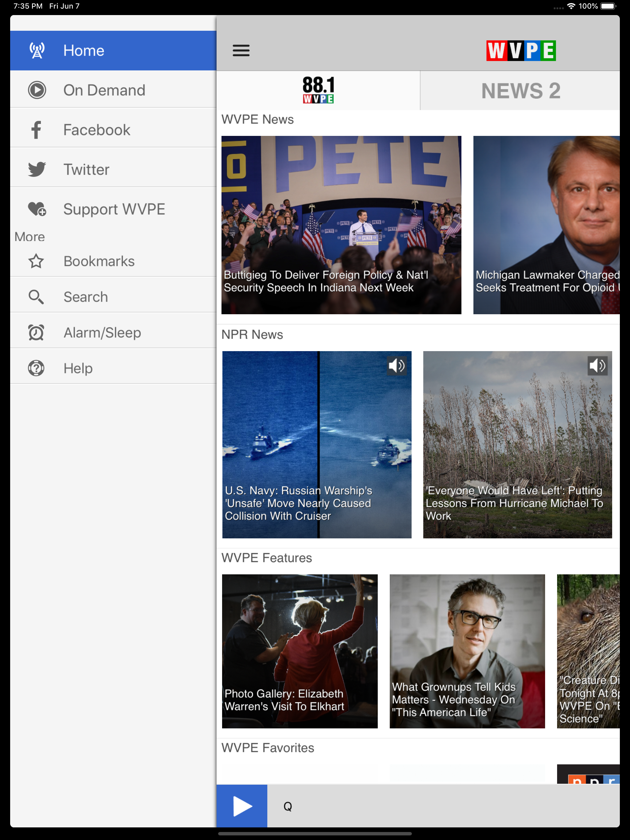Open Michigan Lawmaker Charged article
The height and width of the screenshot is (840, 630).
point(546,225)
